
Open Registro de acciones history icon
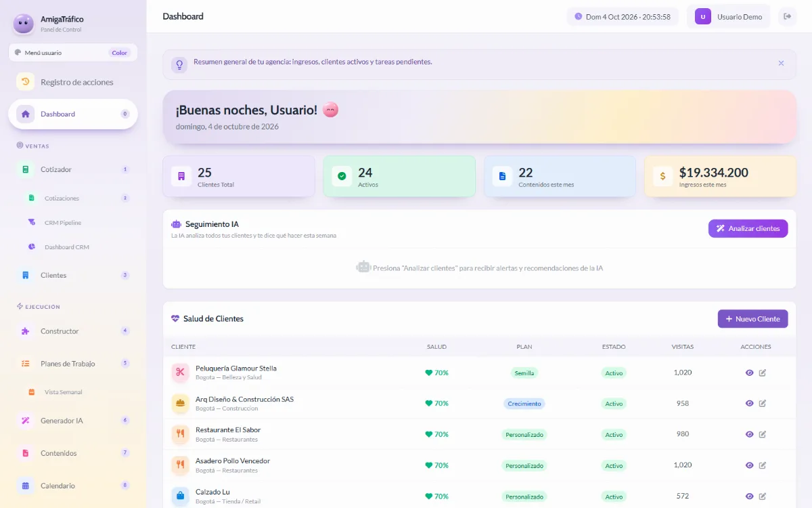pyautogui.click(x=25, y=82)
